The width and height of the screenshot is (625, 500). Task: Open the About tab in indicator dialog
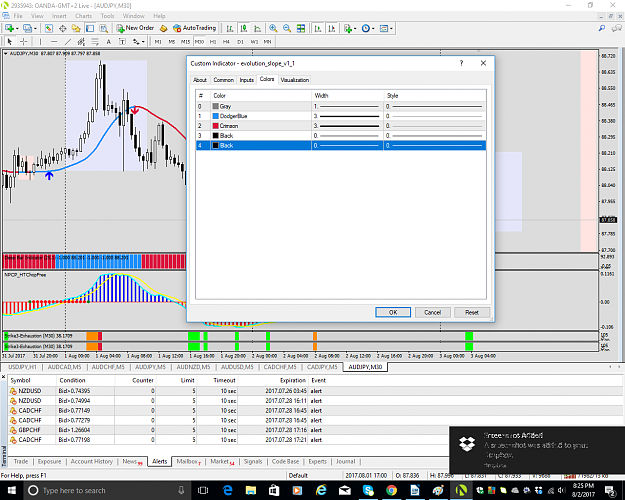[x=200, y=80]
